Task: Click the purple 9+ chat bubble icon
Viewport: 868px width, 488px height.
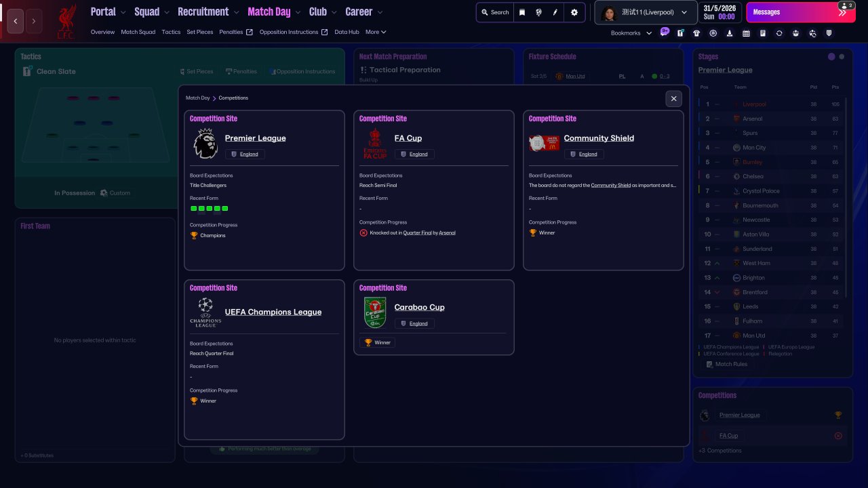Action: coord(665,32)
